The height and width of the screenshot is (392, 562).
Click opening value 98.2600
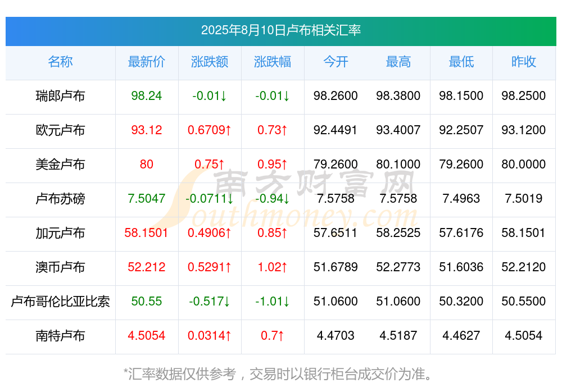(336, 96)
